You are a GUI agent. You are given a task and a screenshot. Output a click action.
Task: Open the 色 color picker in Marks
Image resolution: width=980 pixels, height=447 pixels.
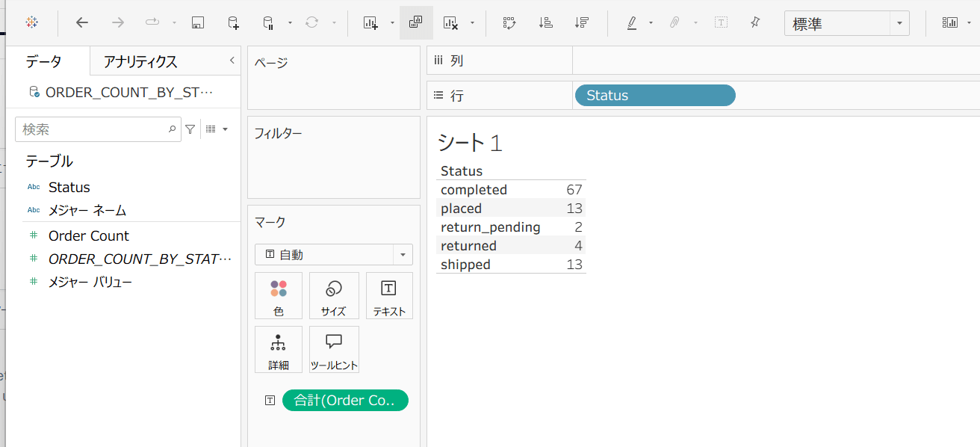279,296
